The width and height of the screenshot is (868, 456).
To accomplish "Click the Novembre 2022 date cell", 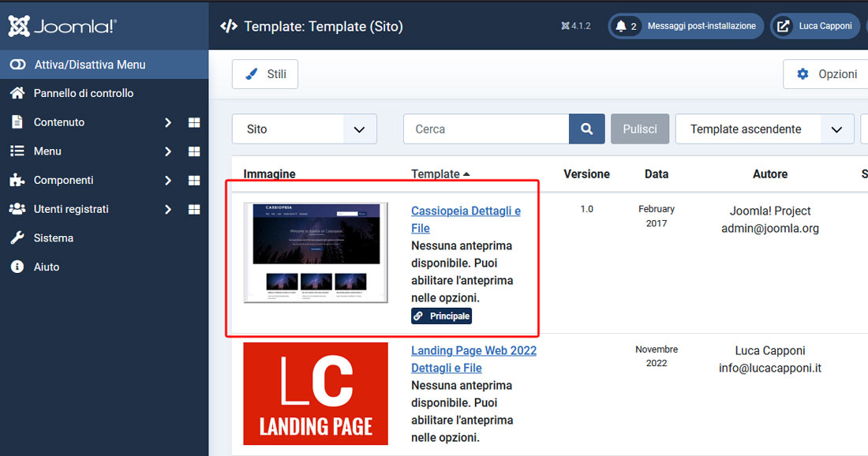I will [657, 356].
